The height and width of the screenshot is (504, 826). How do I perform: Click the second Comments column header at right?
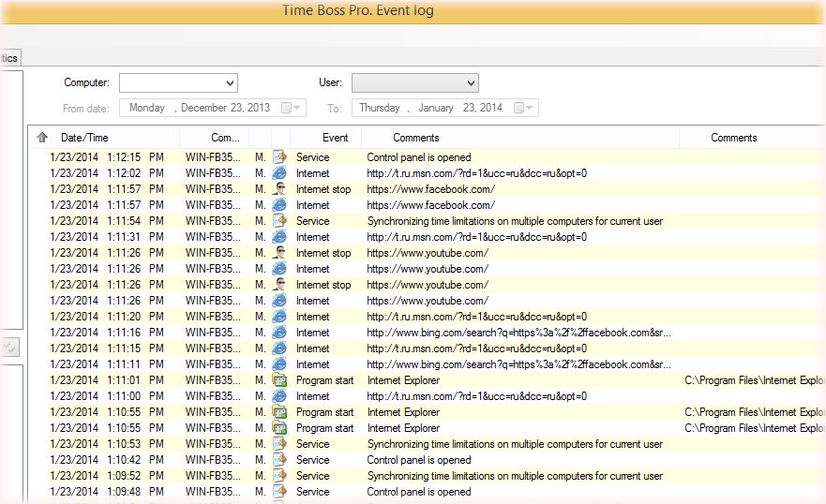(734, 138)
